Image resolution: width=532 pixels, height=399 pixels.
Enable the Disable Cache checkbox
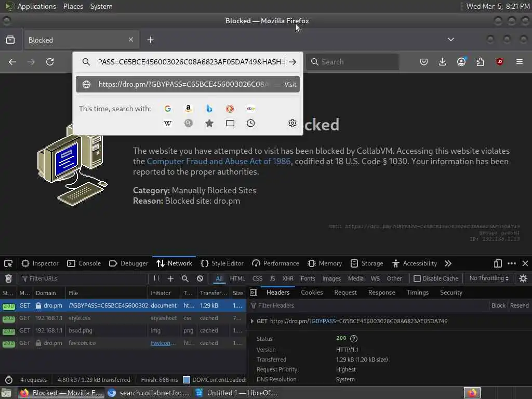[417, 278]
